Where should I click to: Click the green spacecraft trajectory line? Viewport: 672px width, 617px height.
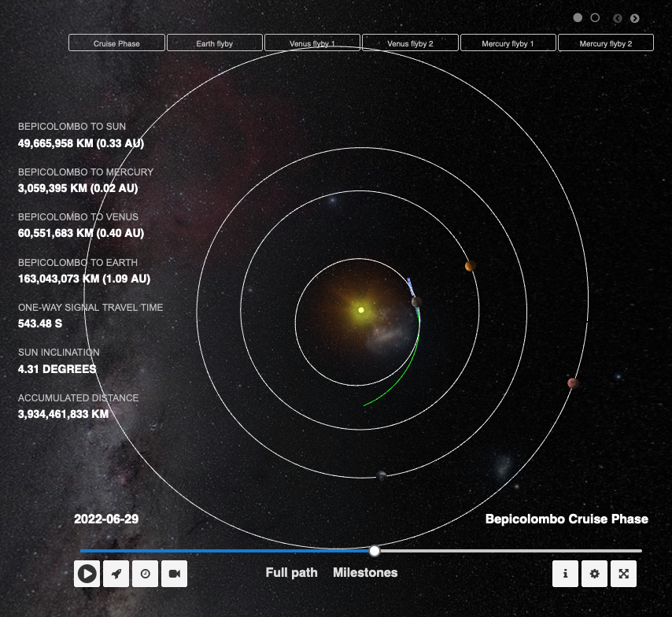[404, 372]
